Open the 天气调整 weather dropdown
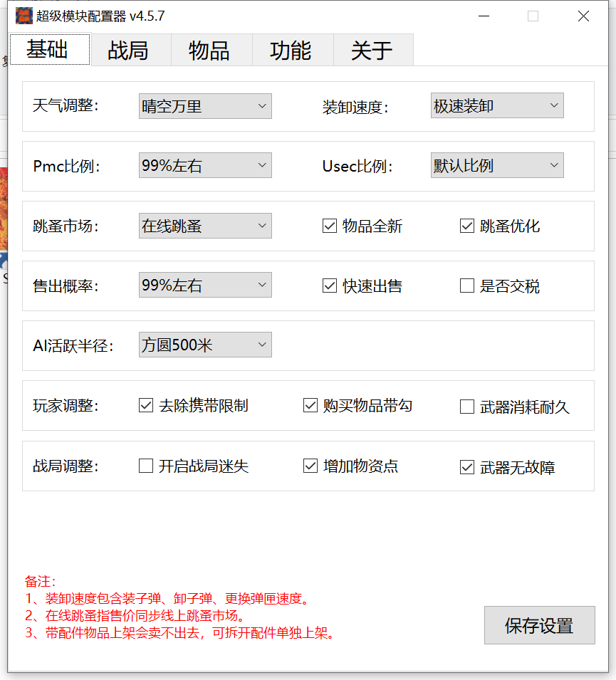The image size is (616, 680). pos(204,105)
